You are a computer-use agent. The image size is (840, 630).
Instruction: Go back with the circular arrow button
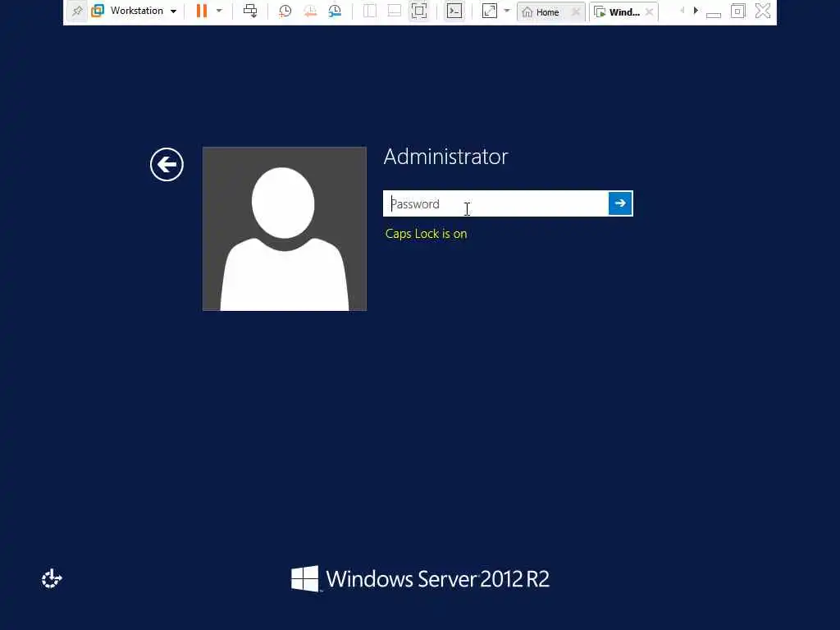tap(167, 164)
